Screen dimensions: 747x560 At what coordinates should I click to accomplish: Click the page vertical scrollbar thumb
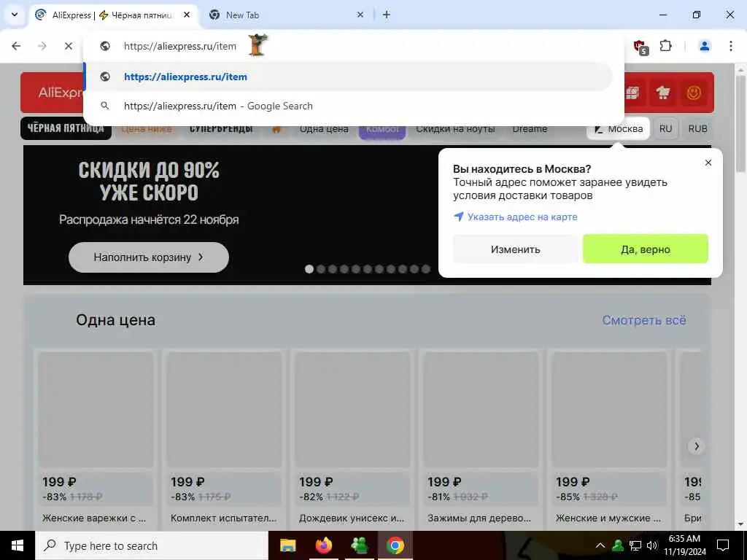(741, 124)
